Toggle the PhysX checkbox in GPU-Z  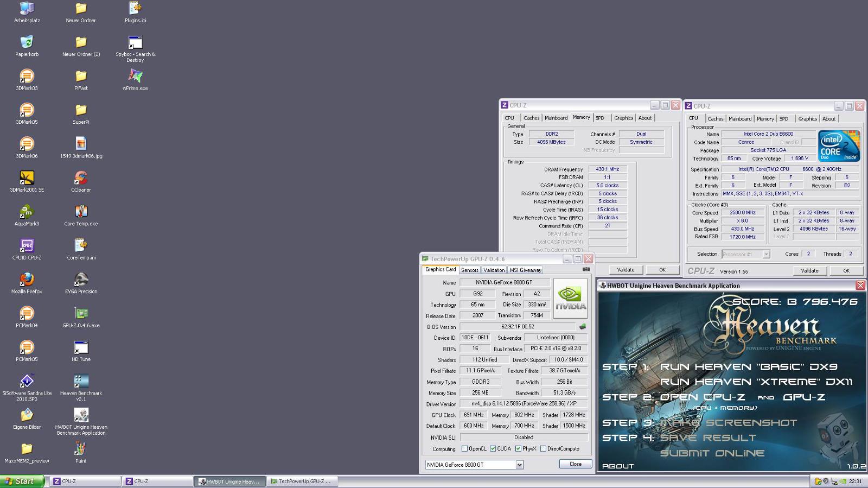point(518,449)
